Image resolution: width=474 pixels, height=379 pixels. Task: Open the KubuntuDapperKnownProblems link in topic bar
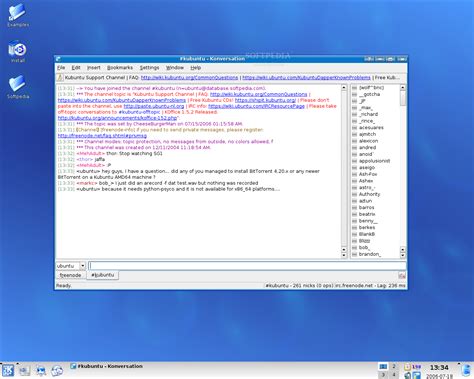(306, 78)
